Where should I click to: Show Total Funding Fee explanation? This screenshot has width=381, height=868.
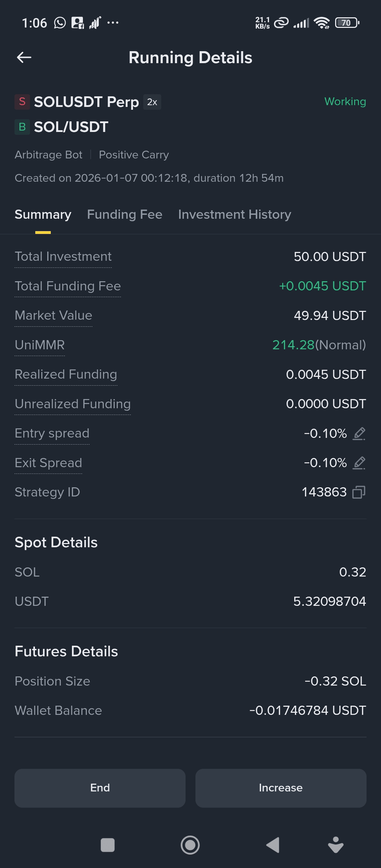pyautogui.click(x=68, y=286)
